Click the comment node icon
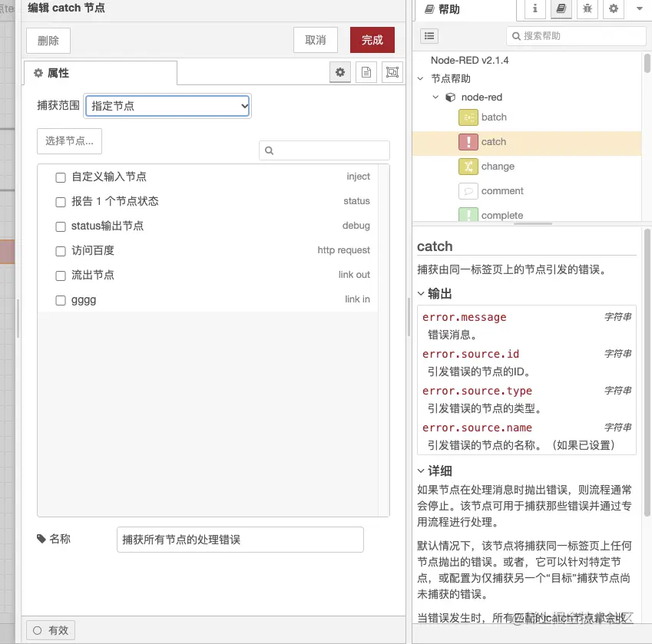 468,190
